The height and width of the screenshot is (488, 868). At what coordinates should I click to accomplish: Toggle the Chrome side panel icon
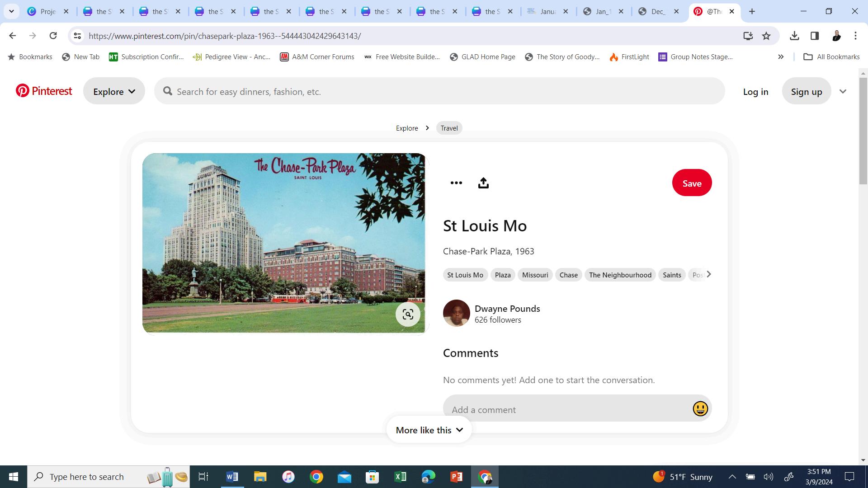tap(815, 36)
